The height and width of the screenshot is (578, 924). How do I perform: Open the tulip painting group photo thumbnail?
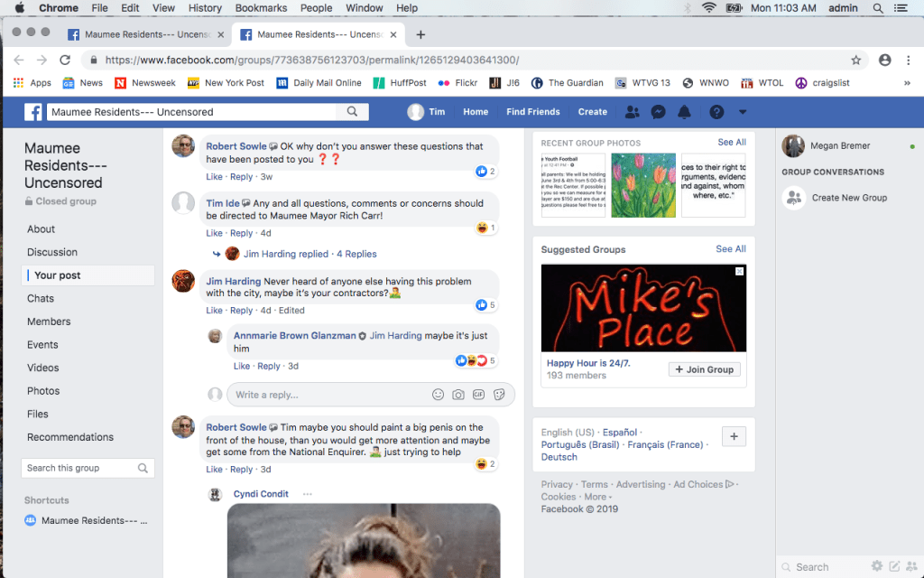point(643,185)
